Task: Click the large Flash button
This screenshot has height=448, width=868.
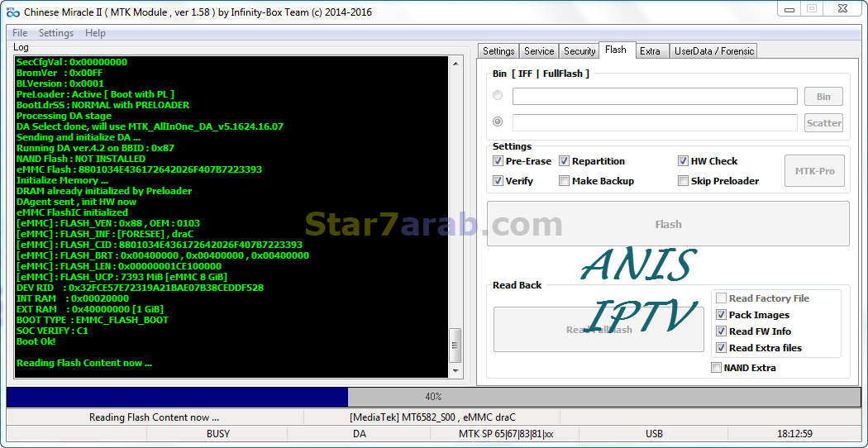Action: (x=668, y=224)
